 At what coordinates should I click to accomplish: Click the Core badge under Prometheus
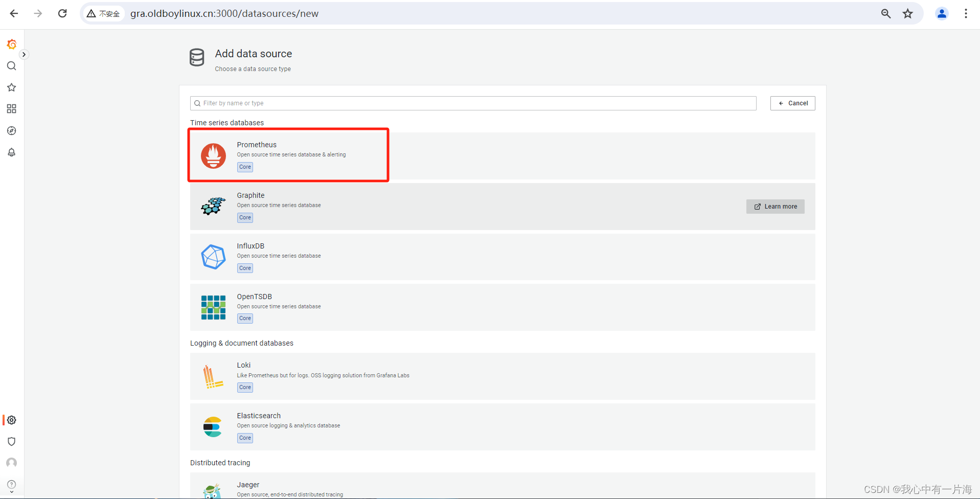[245, 167]
